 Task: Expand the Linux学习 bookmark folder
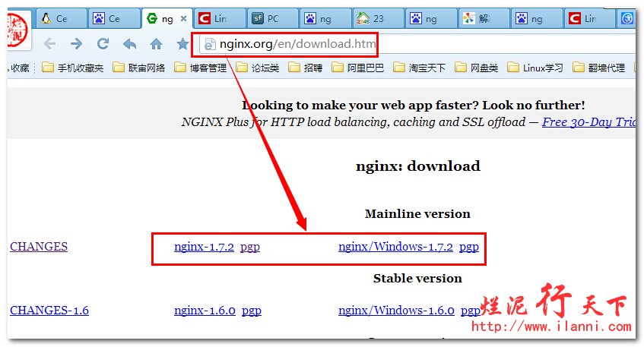coord(535,68)
